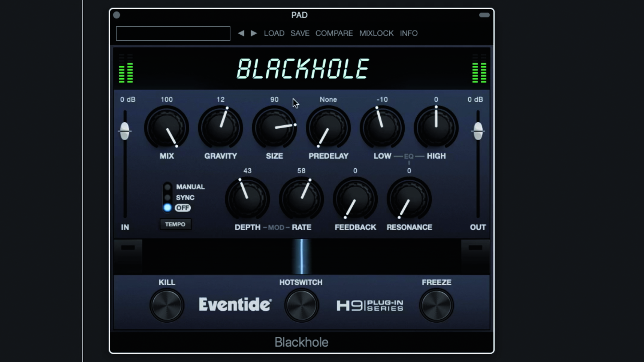Click the DEPTH value 43

click(x=247, y=171)
